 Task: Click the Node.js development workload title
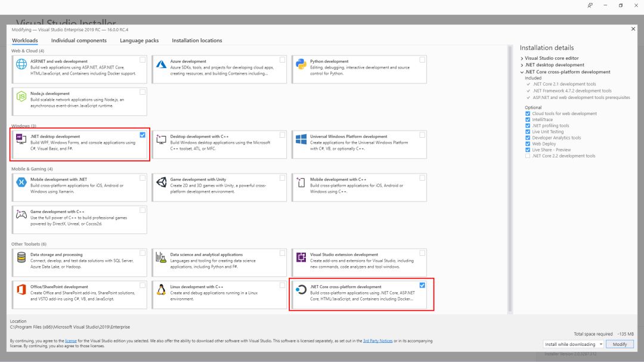click(x=49, y=93)
